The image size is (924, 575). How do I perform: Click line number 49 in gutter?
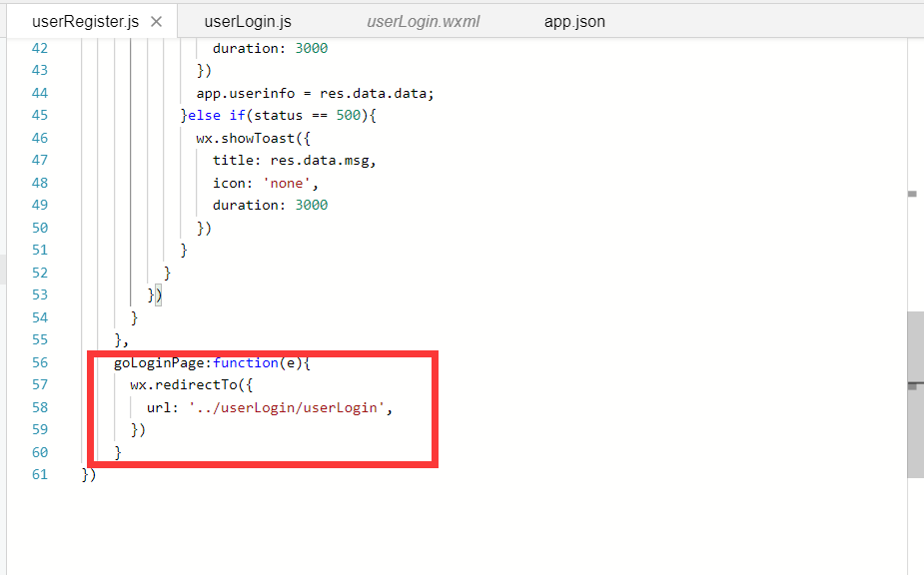tap(40, 205)
